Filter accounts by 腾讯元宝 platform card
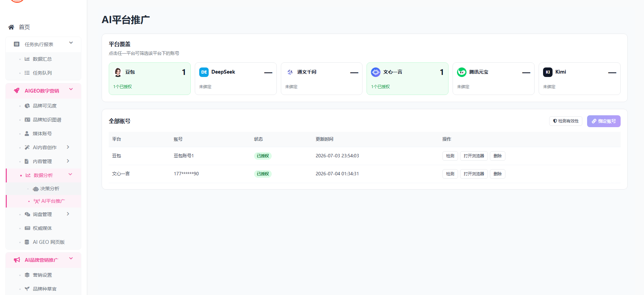The width and height of the screenshot is (644, 295). (494, 79)
